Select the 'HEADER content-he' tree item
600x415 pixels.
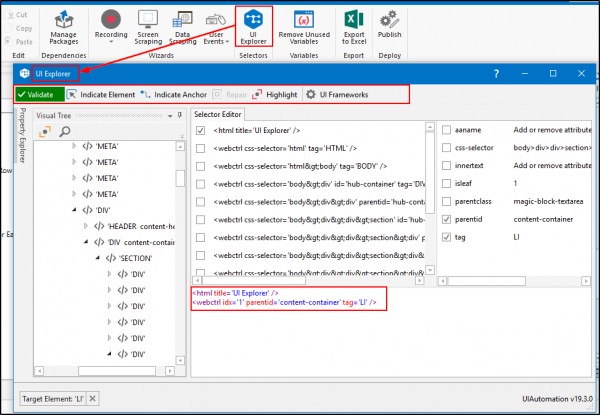click(134, 226)
